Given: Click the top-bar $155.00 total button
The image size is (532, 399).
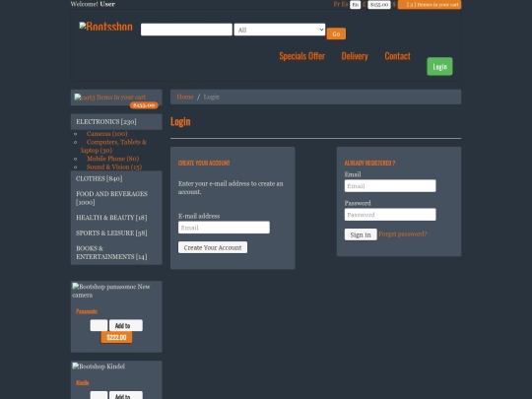Looking at the screenshot, I should (379, 5).
